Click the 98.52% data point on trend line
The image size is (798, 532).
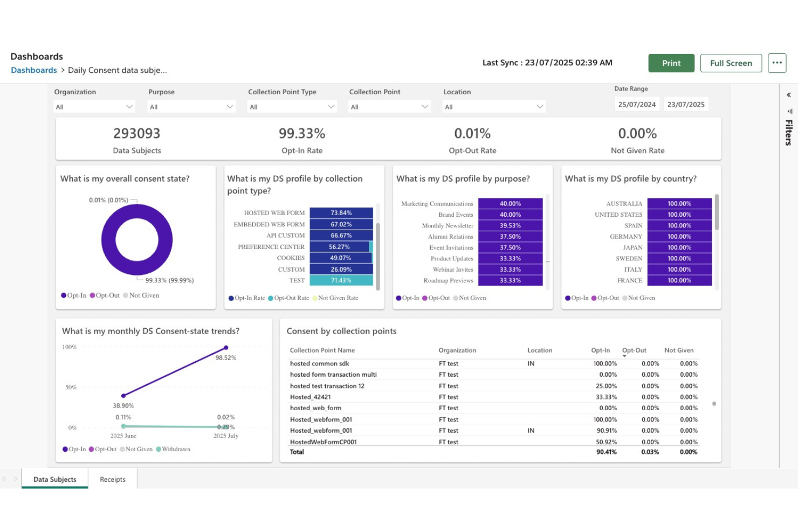tap(226, 348)
